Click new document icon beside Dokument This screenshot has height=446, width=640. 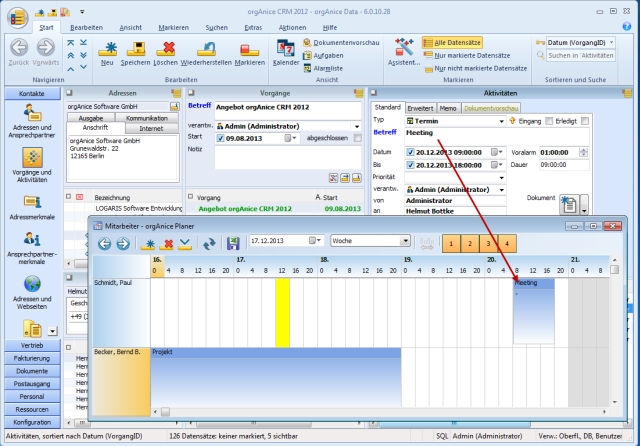(x=569, y=204)
